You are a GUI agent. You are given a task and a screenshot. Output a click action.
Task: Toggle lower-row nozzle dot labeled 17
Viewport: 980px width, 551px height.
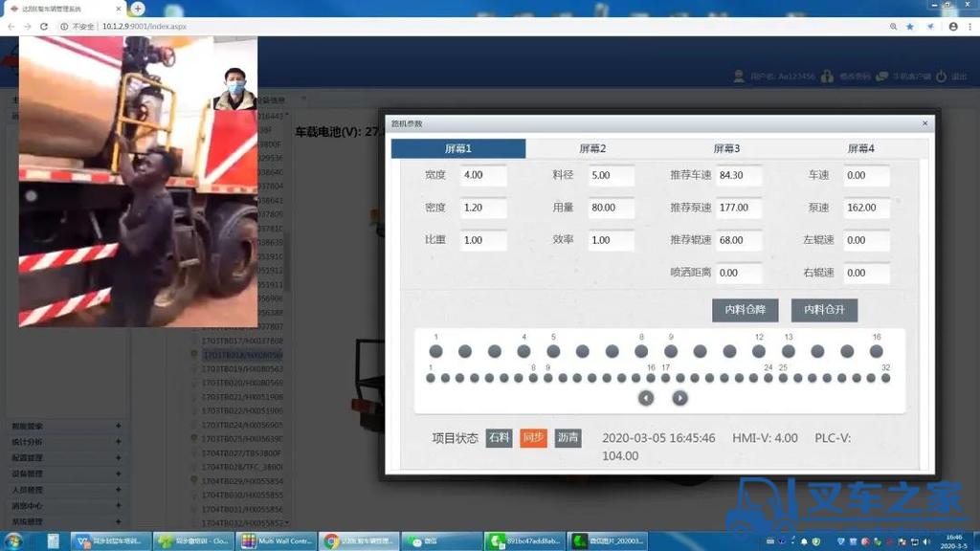click(666, 378)
